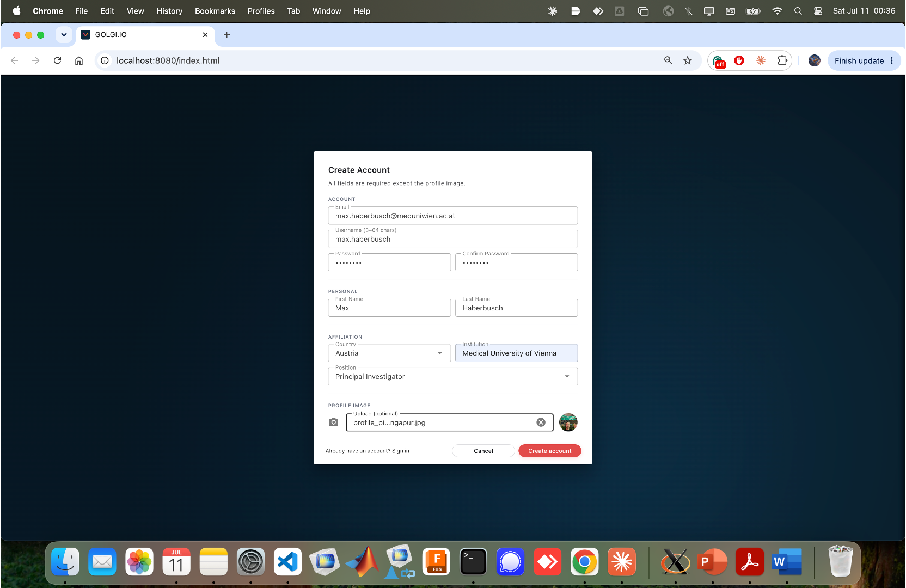Open Signal from the Dock
The height and width of the screenshot is (588, 906).
point(510,562)
